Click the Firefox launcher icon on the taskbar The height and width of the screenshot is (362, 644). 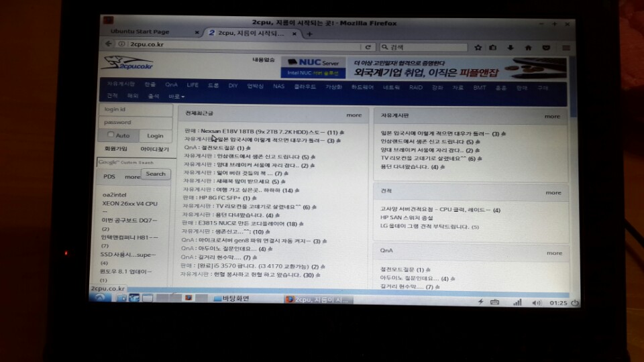coord(188,298)
